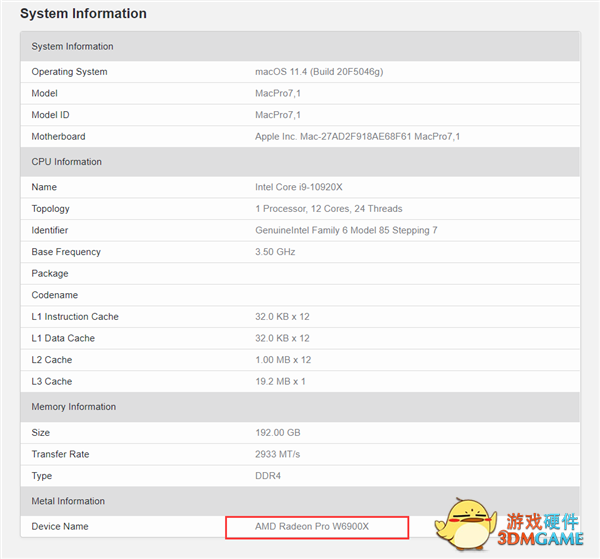Click the 'Package' row label

click(50, 273)
